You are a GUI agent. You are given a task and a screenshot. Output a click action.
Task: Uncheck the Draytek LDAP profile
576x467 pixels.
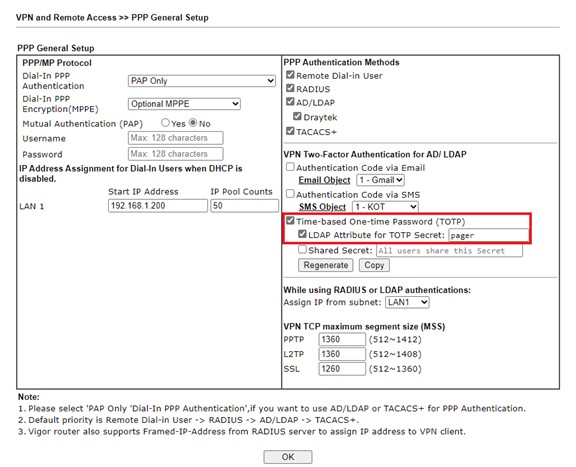pos(297,116)
